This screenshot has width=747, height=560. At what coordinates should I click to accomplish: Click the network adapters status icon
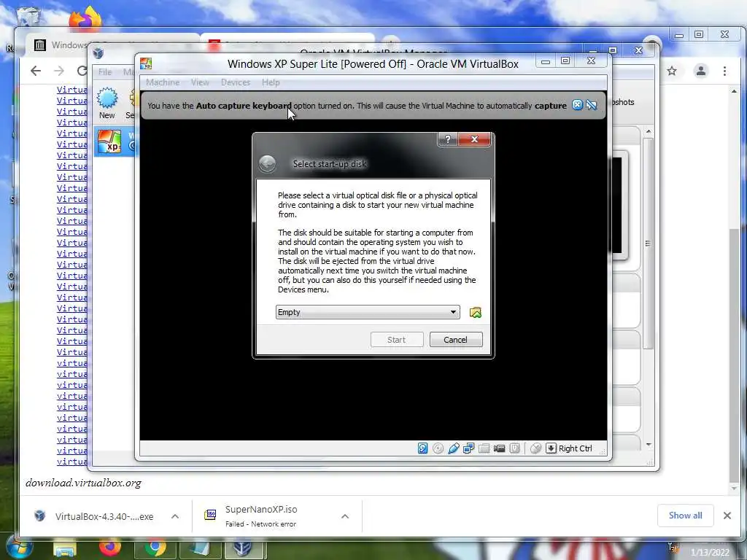469,448
